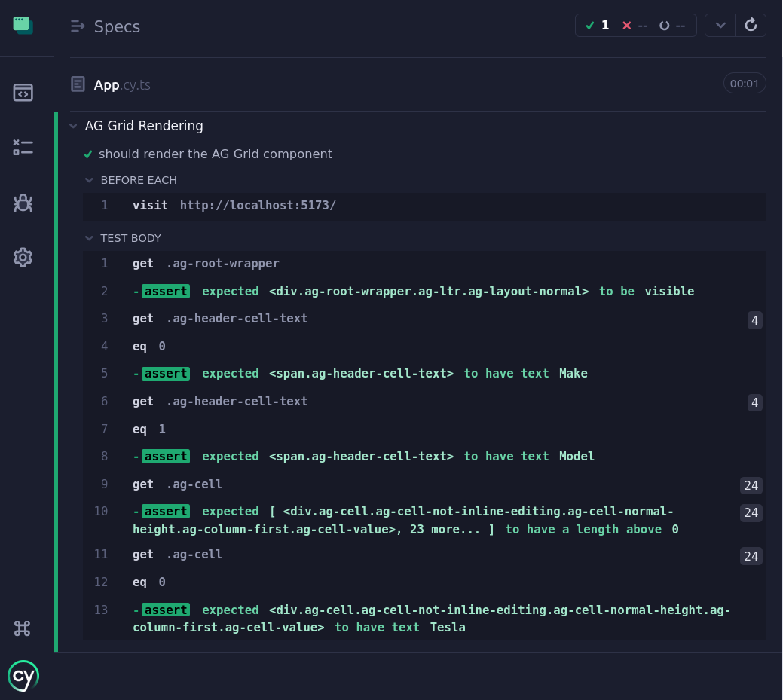The width and height of the screenshot is (783, 700).
Task: Rerun all tests with the refresh icon
Action: coord(751,25)
